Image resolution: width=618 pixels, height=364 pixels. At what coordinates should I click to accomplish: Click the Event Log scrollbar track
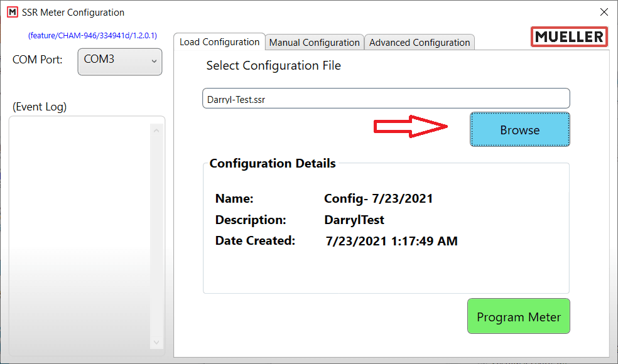(156, 238)
